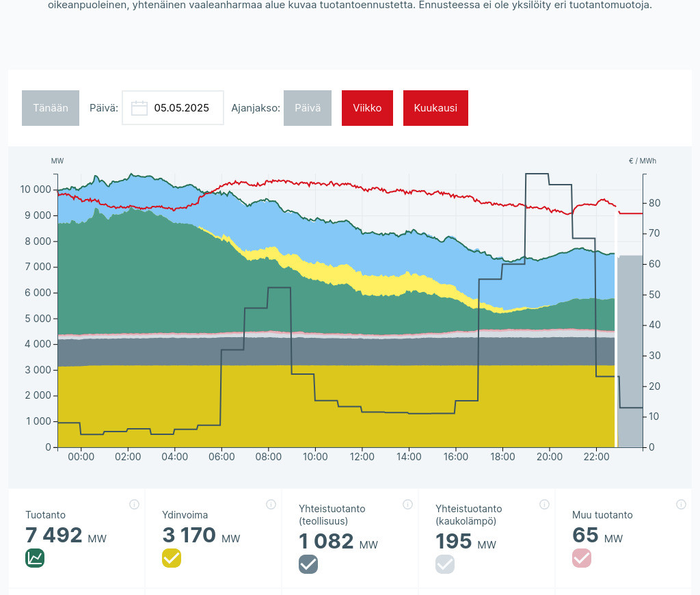Toggle Yhteistuotanto (kaukolämpö) light checkbox
Screen dimensions: 700x595
pos(445,564)
